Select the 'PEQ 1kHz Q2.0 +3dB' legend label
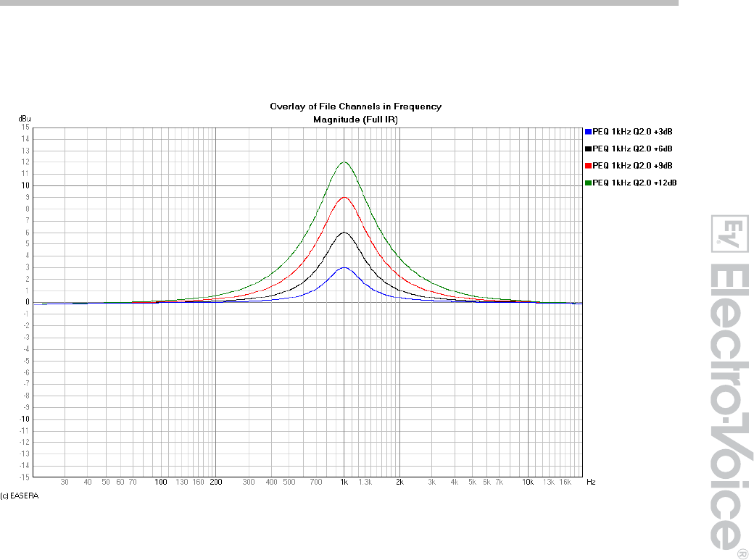 [x=634, y=132]
